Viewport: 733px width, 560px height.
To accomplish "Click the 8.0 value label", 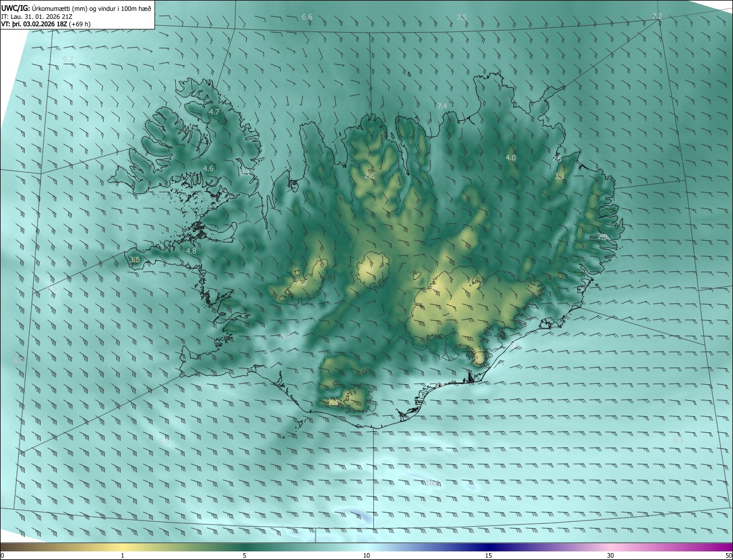I will pyautogui.click(x=18, y=360).
